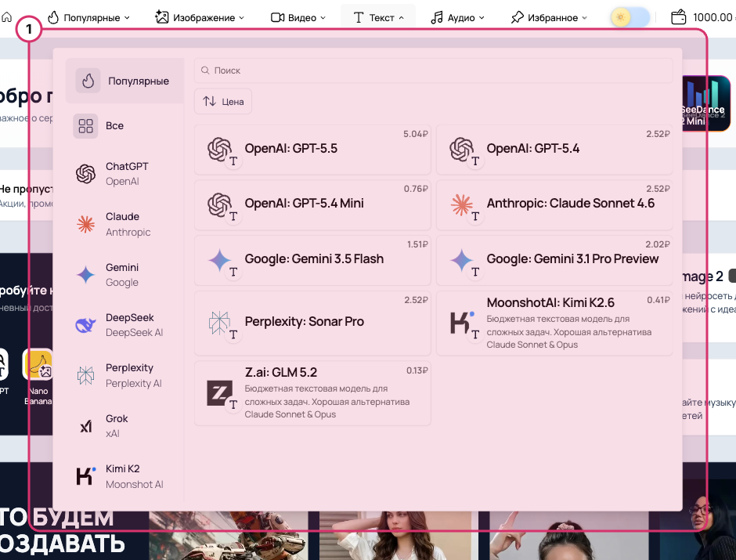Click the star icon beside Gemini in sidebar
The width and height of the screenshot is (736, 560).
tap(85, 275)
